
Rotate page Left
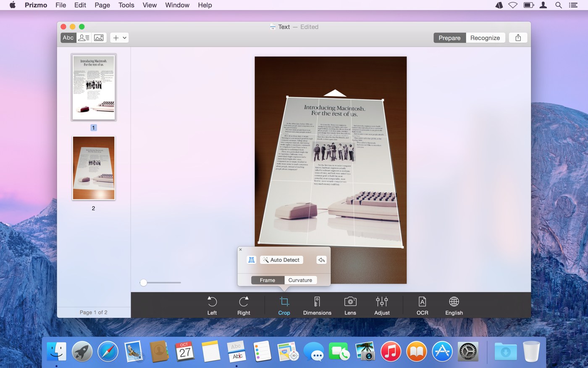click(212, 306)
